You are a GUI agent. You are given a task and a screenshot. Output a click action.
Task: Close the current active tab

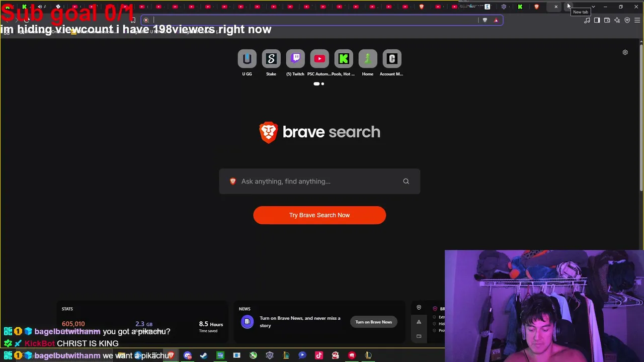(556, 7)
